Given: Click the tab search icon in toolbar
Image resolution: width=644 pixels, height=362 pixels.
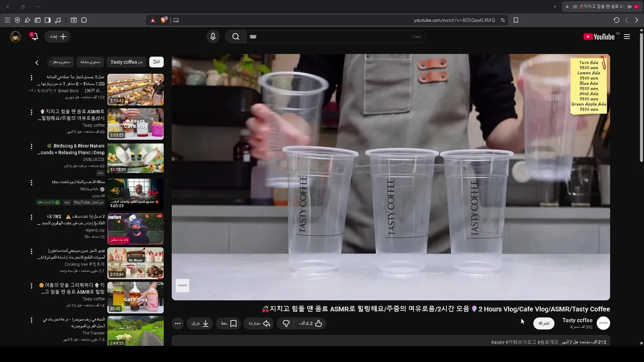Looking at the screenshot, I should coord(73,20).
